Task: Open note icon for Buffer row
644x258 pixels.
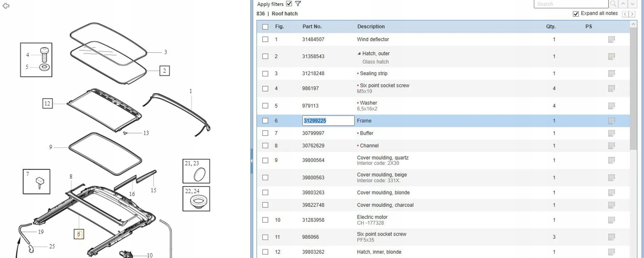Action: point(612,133)
